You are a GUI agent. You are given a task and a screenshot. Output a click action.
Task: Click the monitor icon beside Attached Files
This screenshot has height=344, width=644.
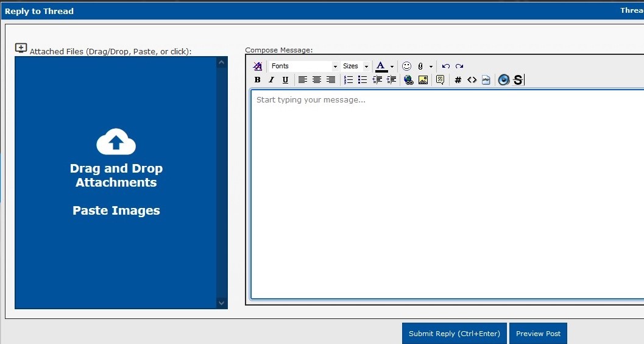click(x=21, y=48)
